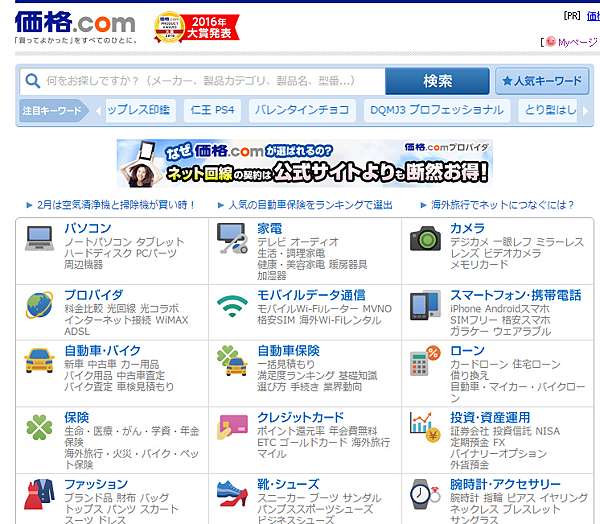Open the 2016年 大賞発表 award badge
Viewport: 600px width, 524px height.
pyautogui.click(x=196, y=27)
